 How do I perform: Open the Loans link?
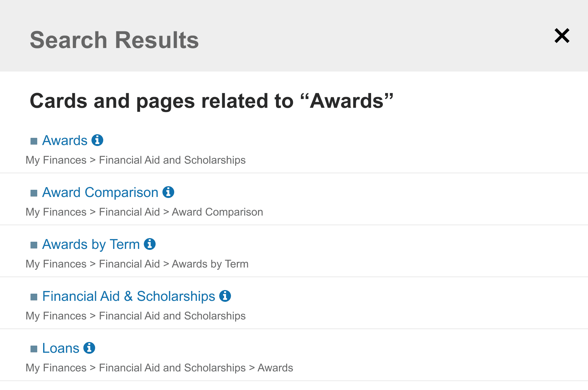pos(61,349)
